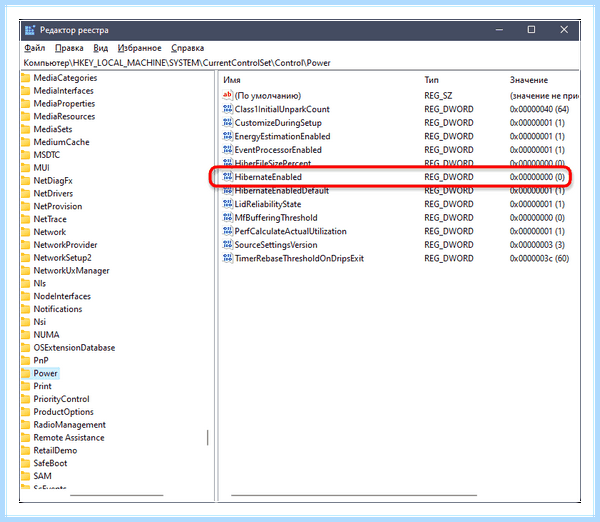Click the registry path address bar
Viewport: 600px width, 522px height.
pyautogui.click(x=300, y=63)
